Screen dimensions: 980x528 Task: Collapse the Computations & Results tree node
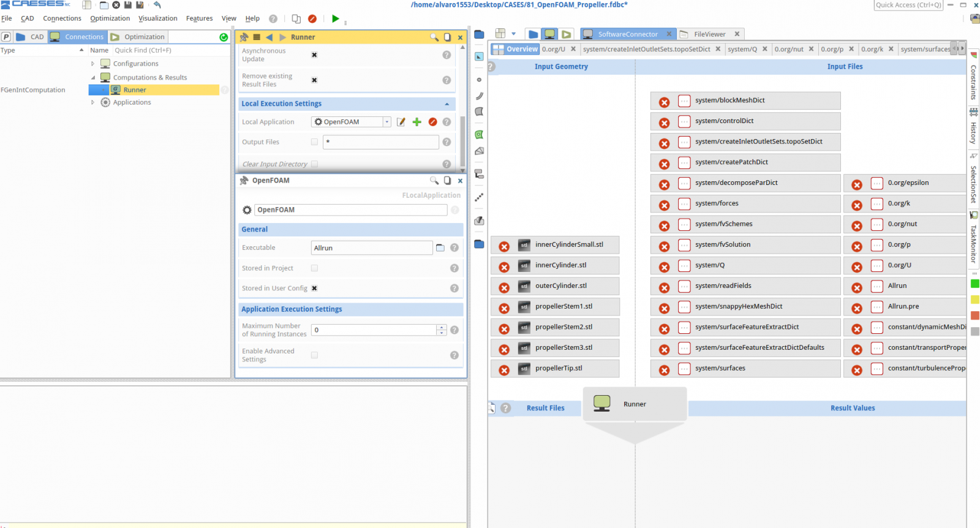tap(93, 78)
